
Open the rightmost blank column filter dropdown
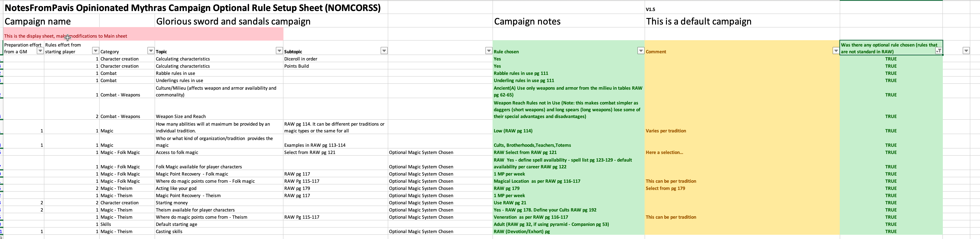pos(966,51)
